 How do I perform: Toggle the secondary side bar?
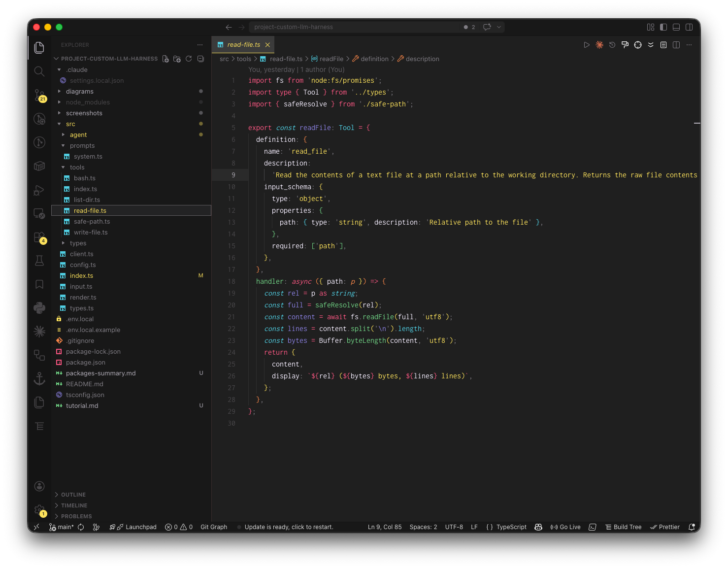click(689, 27)
